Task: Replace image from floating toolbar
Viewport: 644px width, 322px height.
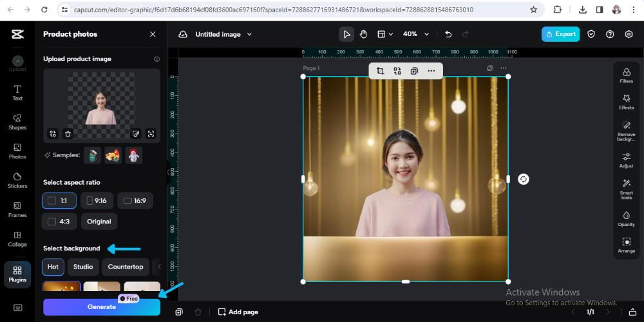Action: 397,71
